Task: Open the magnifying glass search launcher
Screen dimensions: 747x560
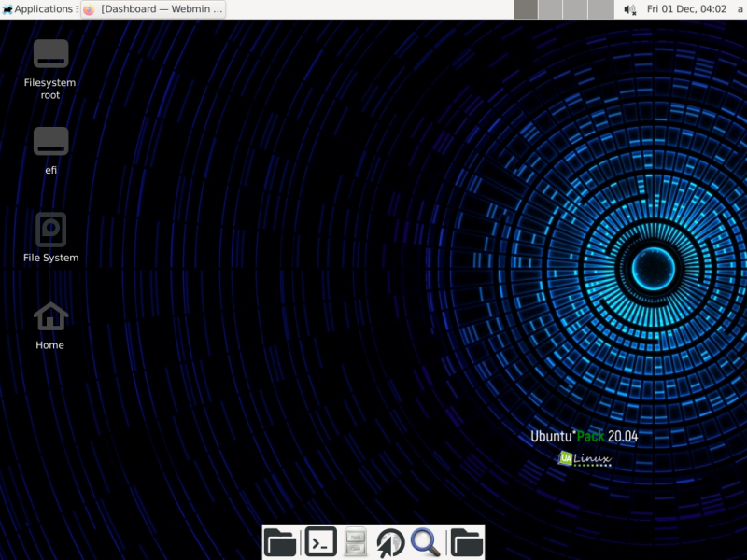Action: 426,542
